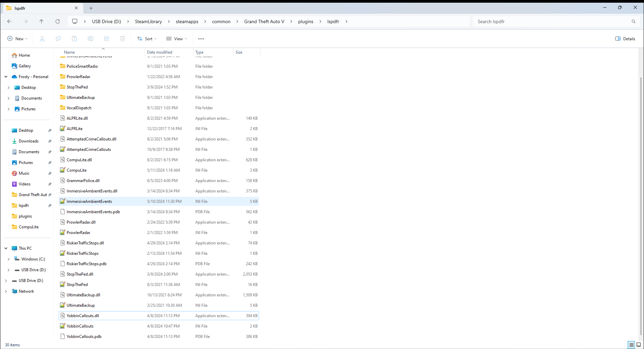Click the Rename icon in toolbar
The height and width of the screenshot is (349, 644).
coord(90,39)
